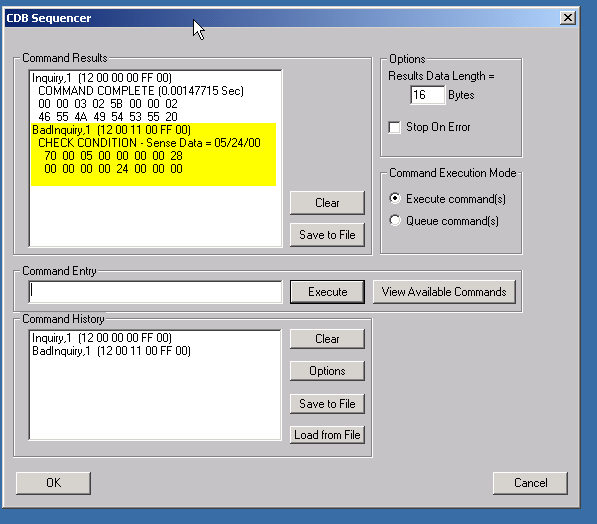The width and height of the screenshot is (597, 524).
Task: Close the CDB Sequencer dialog
Action: pyautogui.click(x=567, y=18)
